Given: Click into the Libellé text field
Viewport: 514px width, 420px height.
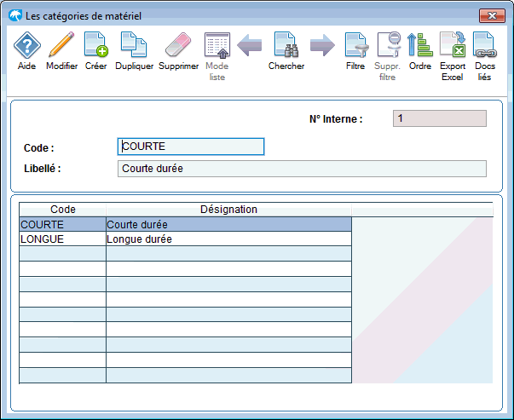Looking at the screenshot, I should pyautogui.click(x=302, y=169).
